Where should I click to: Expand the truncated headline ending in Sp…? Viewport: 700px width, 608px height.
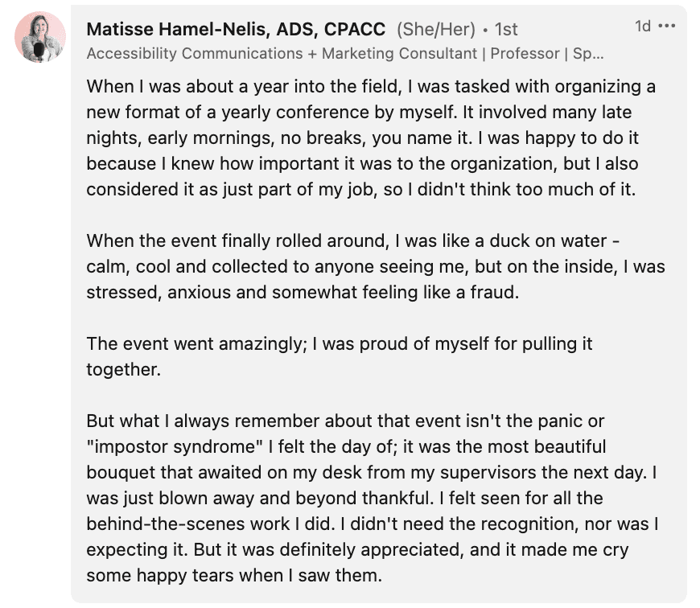tap(591, 53)
